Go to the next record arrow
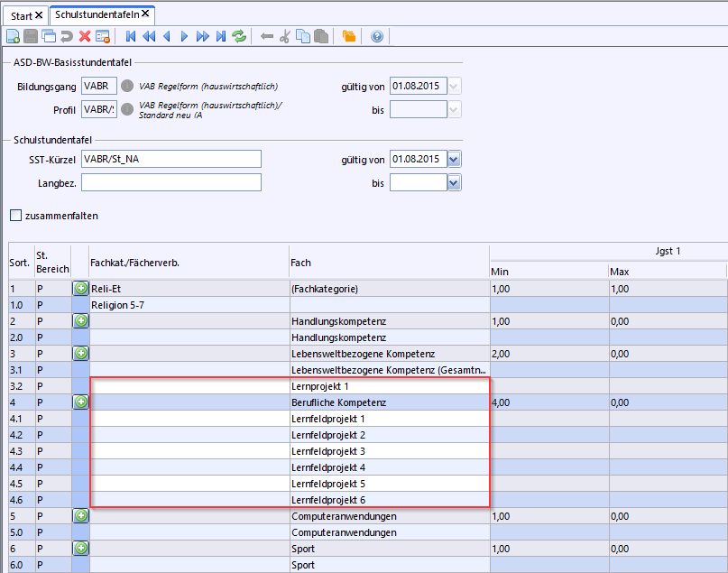This screenshot has width=728, height=573. [x=185, y=36]
